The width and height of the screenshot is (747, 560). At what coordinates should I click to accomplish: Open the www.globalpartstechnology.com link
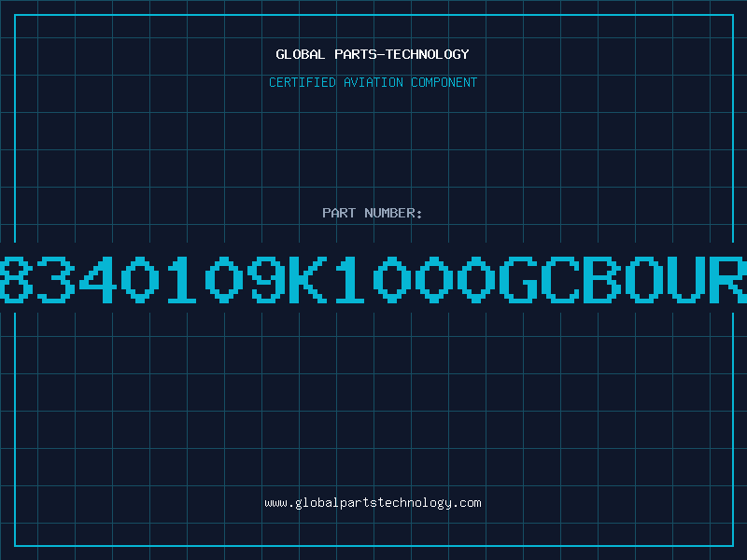[373, 503]
